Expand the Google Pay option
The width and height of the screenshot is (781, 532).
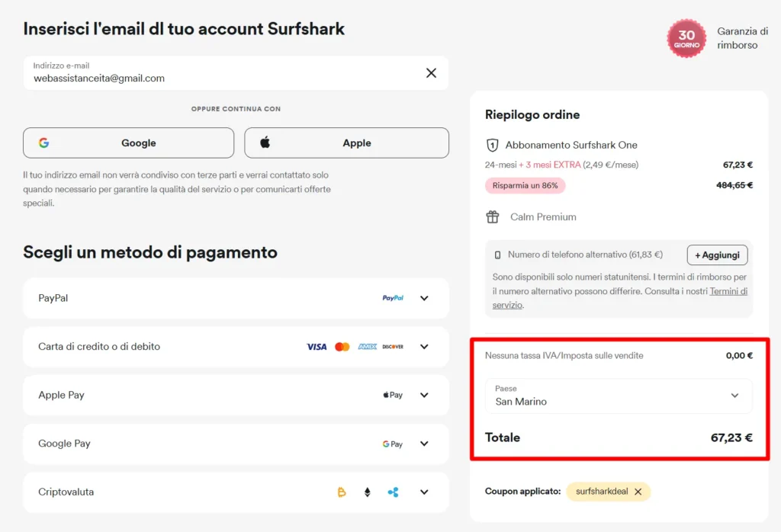(x=424, y=444)
